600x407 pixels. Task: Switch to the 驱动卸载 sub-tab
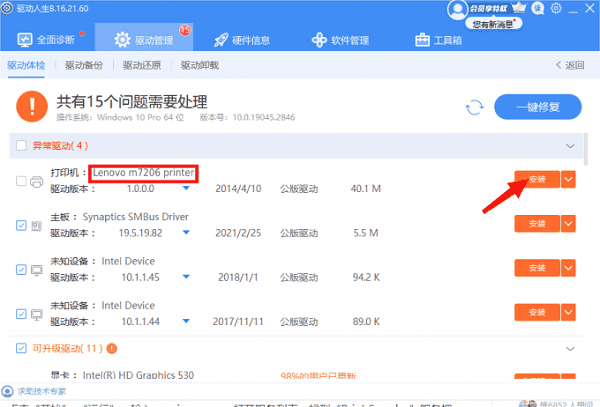pos(199,66)
